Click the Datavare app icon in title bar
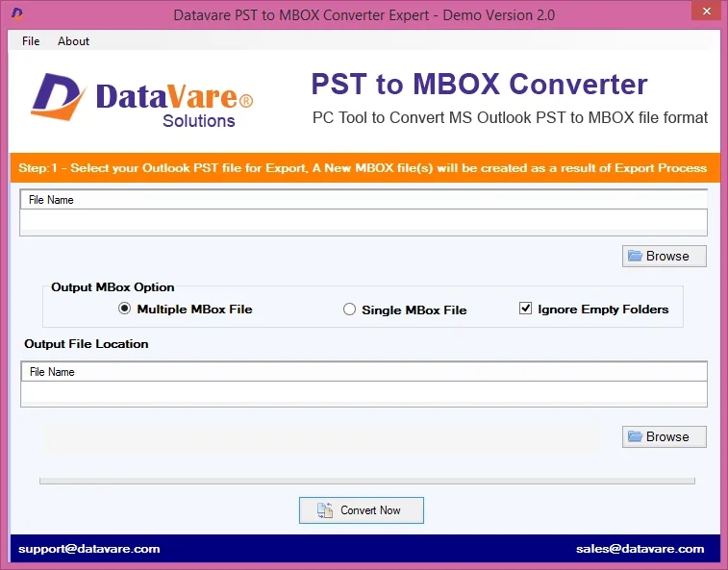The width and height of the screenshot is (728, 570). 17,13
